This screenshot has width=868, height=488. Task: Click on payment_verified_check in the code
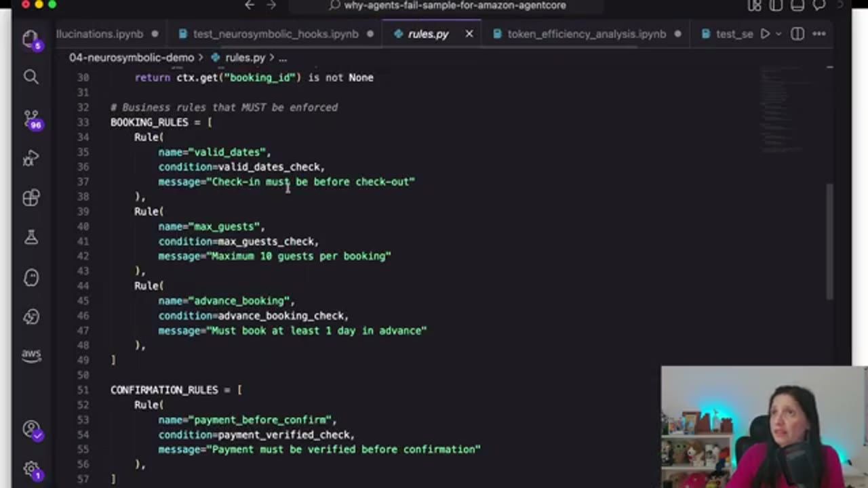click(x=283, y=434)
